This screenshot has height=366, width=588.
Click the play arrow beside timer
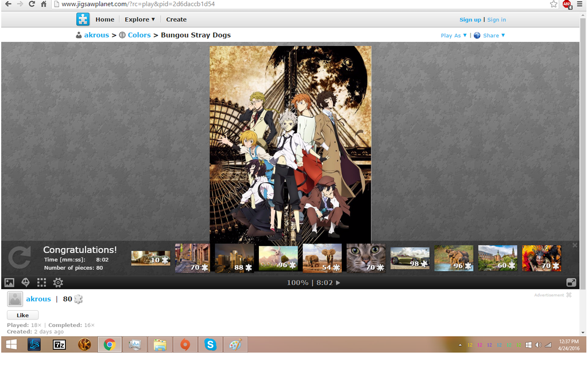pyautogui.click(x=338, y=283)
